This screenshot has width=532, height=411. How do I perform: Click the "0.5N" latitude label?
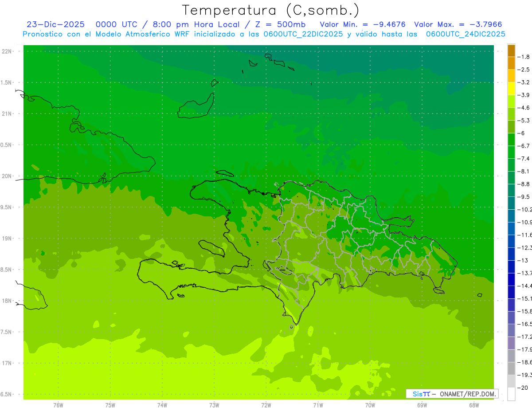[x=7, y=145]
